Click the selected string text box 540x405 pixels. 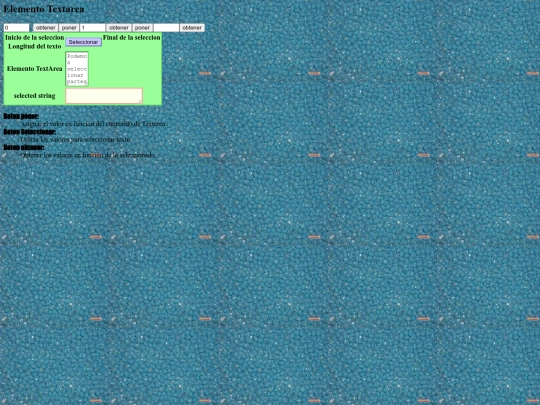tap(104, 96)
